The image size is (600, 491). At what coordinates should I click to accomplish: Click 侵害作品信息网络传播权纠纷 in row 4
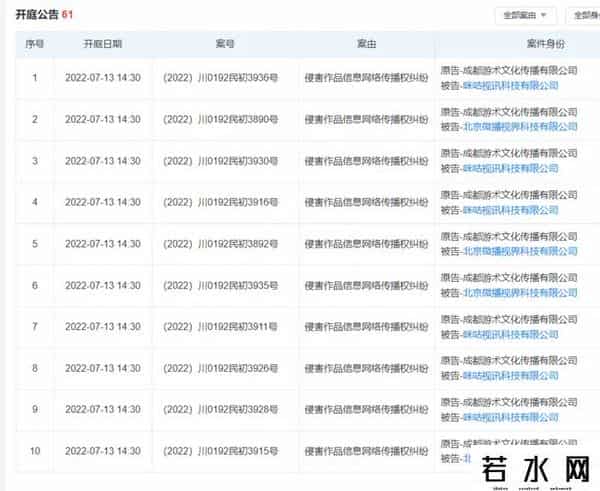366,202
